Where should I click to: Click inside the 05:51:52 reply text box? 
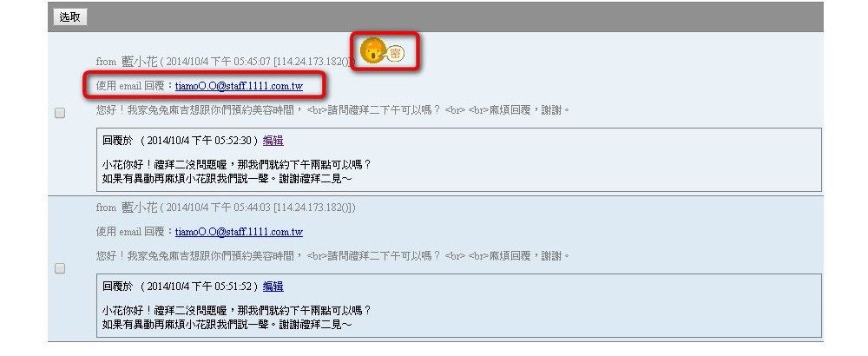[459, 305]
